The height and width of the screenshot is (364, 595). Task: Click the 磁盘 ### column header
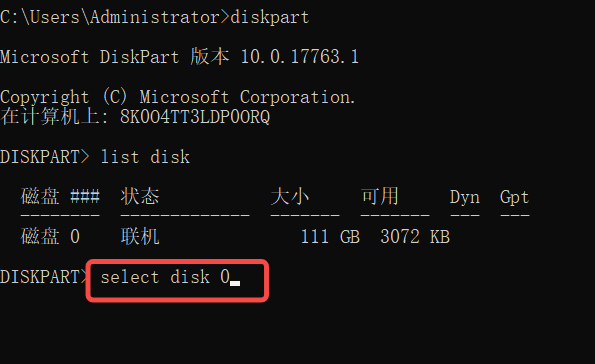[x=60, y=197]
